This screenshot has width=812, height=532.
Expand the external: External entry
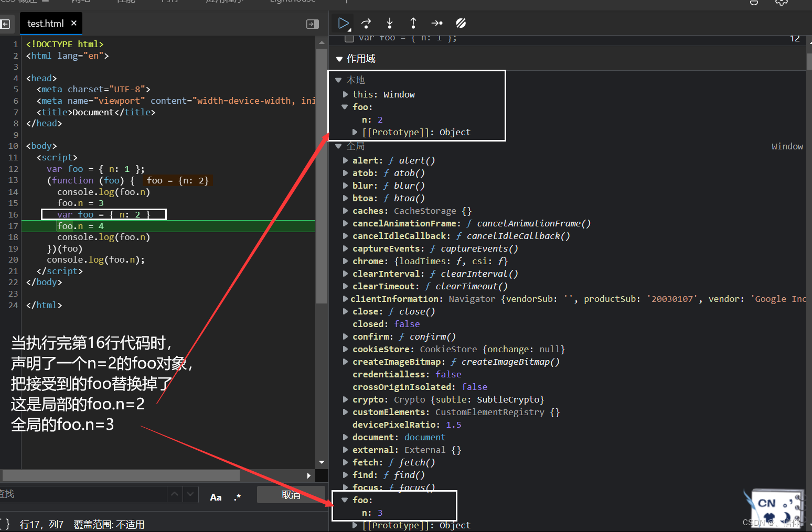pos(345,450)
